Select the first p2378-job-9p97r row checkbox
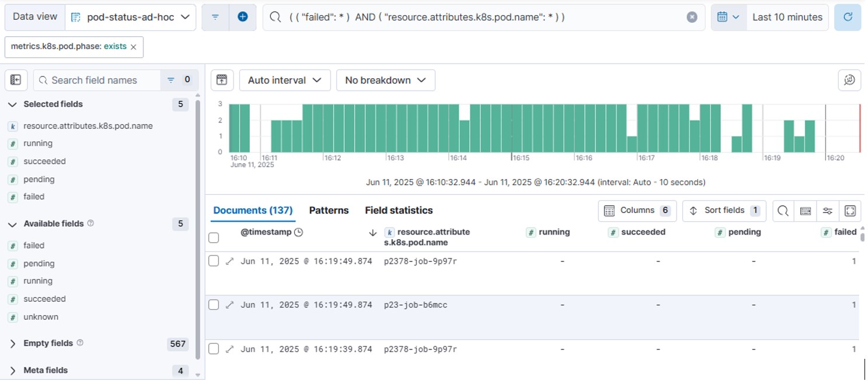Viewport: 868px width, 381px height. 214,261
